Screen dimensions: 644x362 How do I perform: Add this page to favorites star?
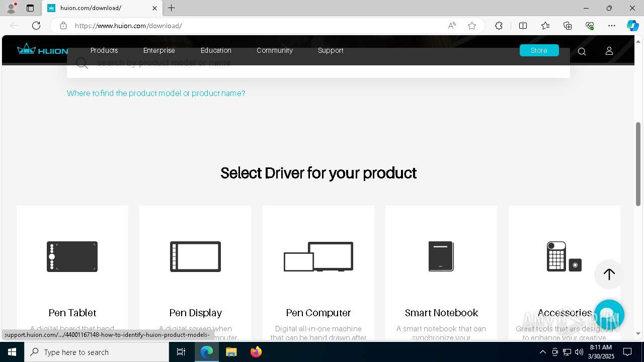(x=472, y=26)
